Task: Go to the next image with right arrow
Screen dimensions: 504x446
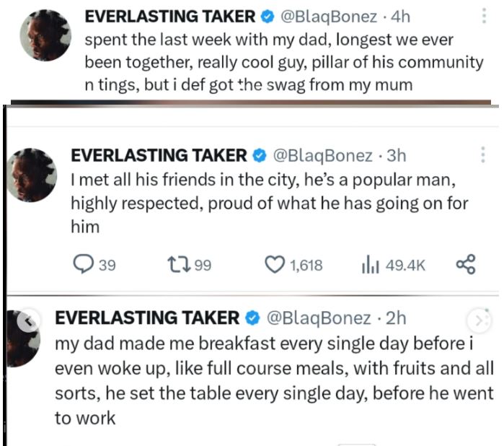Action: pyautogui.click(x=479, y=320)
